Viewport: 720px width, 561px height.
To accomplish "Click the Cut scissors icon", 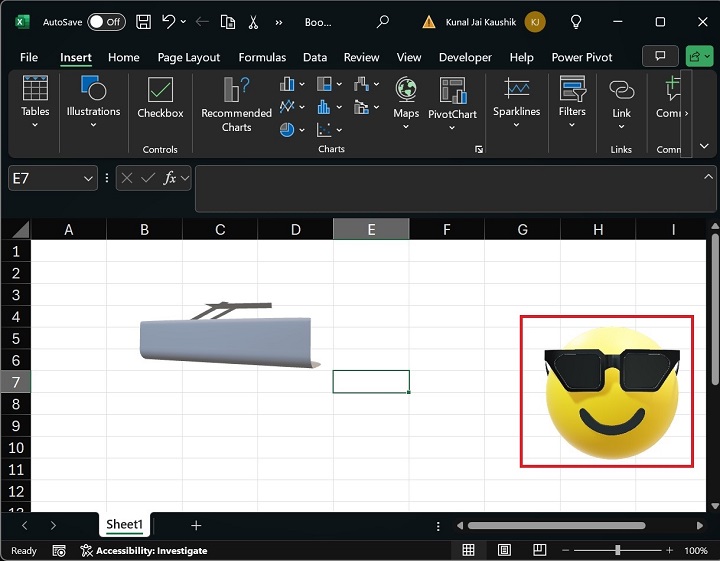I will [x=253, y=21].
